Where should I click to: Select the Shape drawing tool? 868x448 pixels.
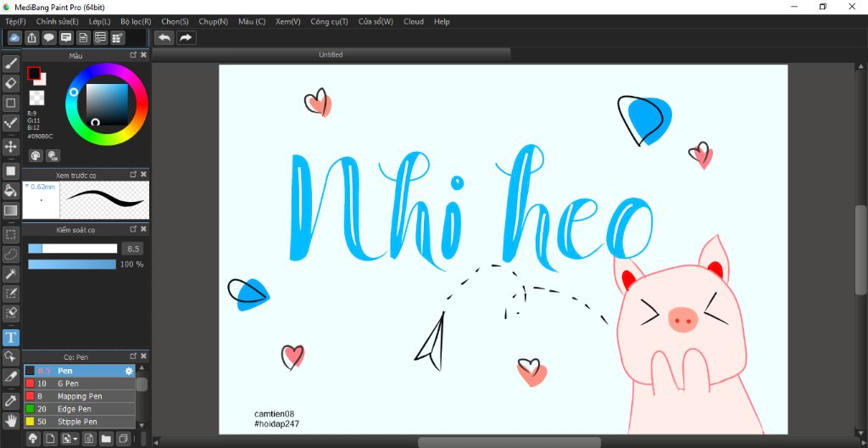[x=10, y=103]
